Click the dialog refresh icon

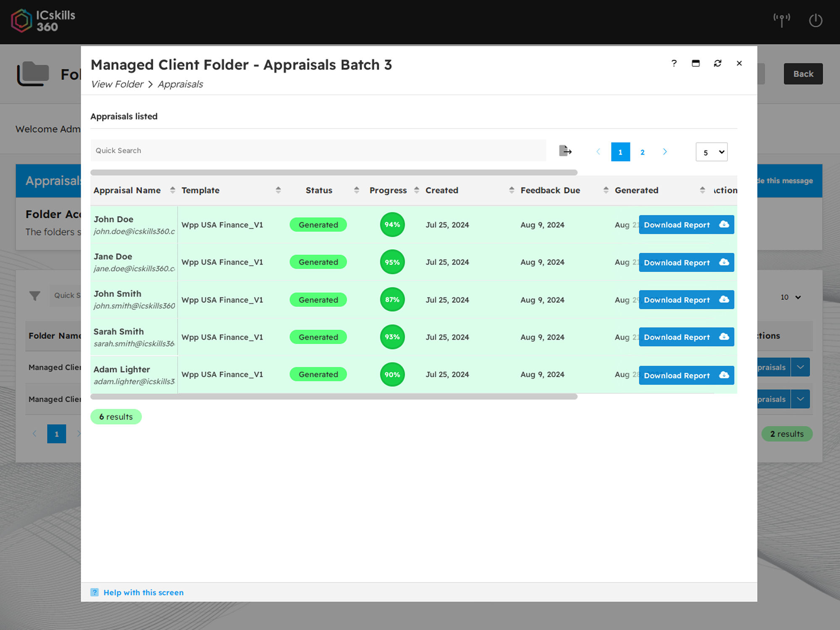click(717, 63)
